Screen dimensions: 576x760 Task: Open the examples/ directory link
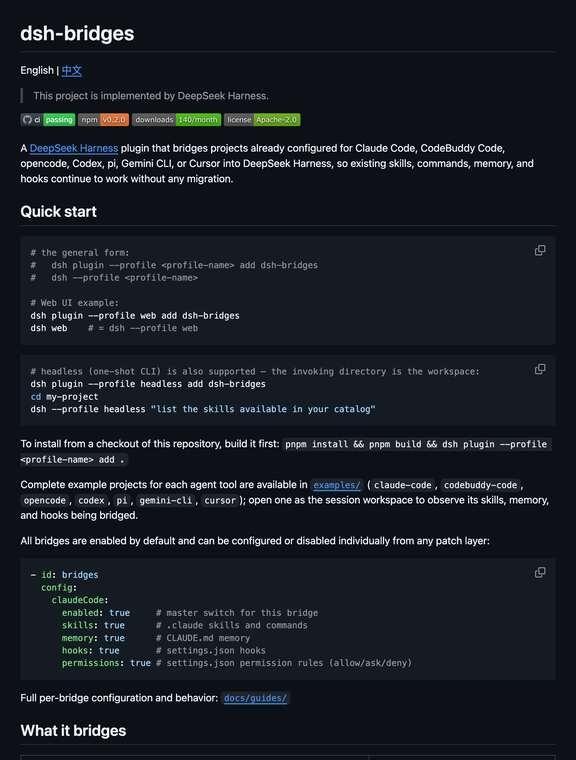pyautogui.click(x=336, y=485)
